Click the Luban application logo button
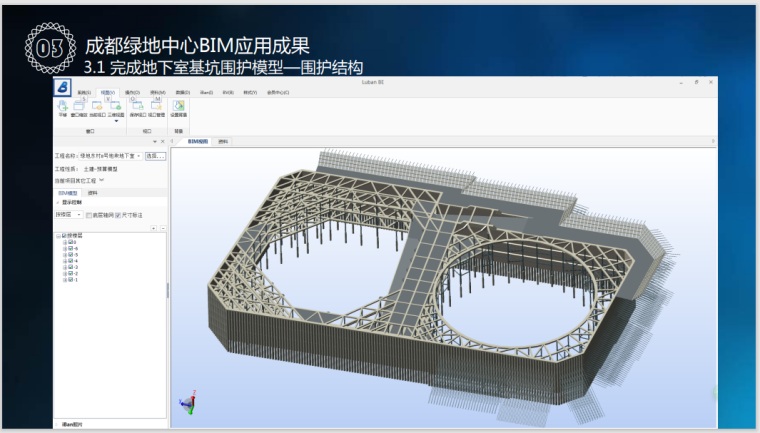The image size is (760, 433). [x=63, y=86]
